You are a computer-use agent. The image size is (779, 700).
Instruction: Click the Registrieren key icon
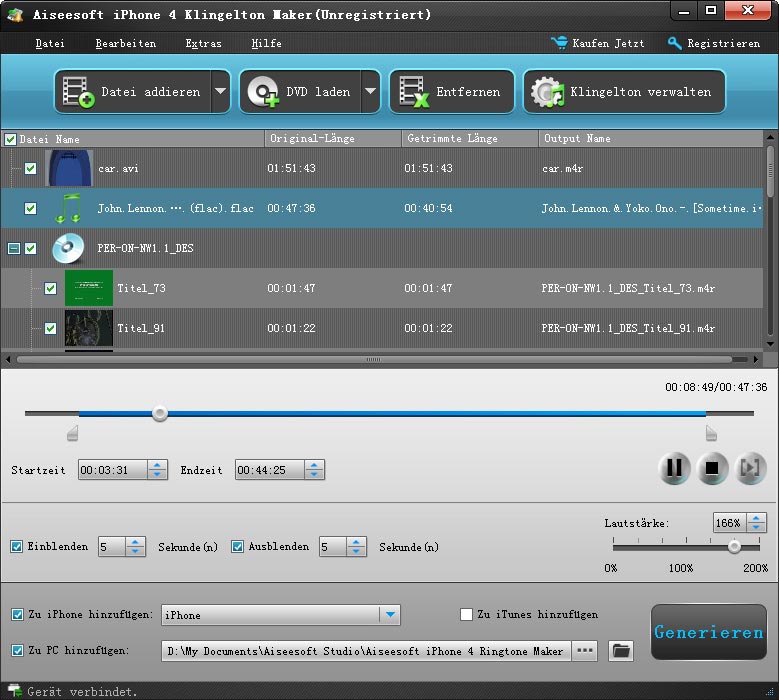click(674, 43)
